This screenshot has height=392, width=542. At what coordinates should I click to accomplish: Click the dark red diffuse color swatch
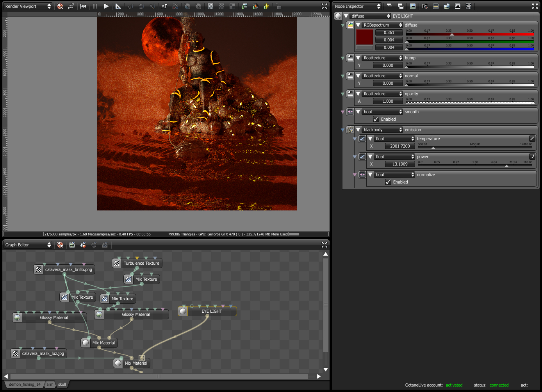click(x=364, y=37)
